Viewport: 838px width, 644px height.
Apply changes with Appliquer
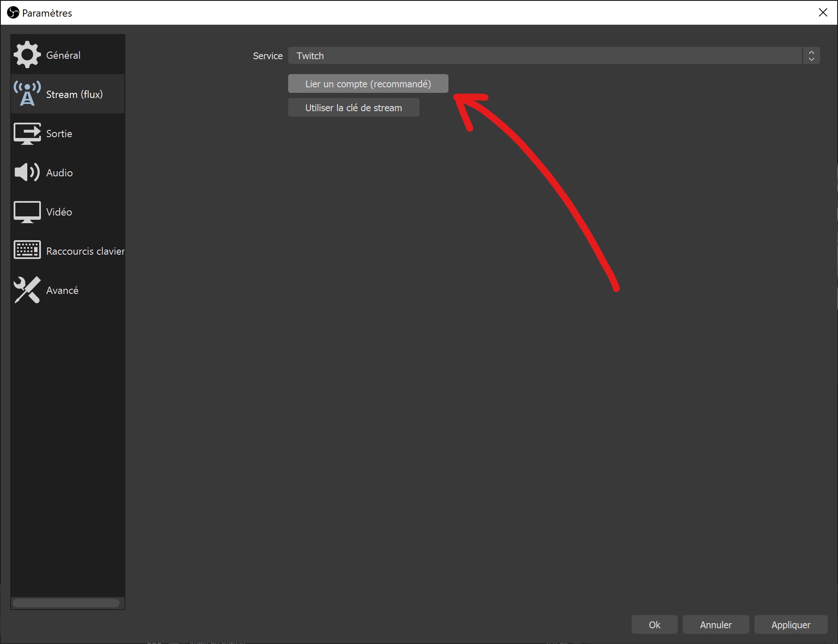(x=790, y=624)
